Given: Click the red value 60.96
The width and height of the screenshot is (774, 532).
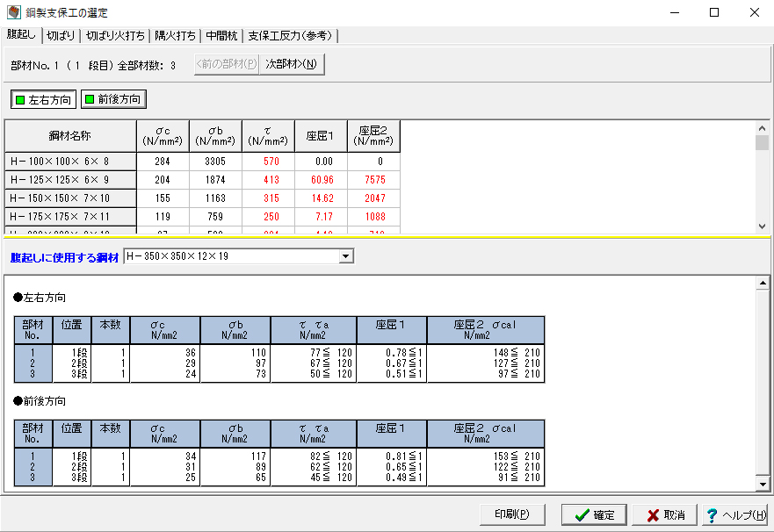Looking at the screenshot, I should coord(322,180).
